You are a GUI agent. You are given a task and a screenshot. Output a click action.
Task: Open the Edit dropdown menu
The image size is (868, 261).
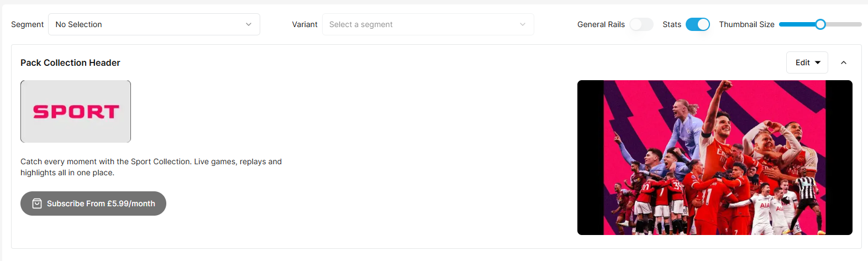click(807, 62)
